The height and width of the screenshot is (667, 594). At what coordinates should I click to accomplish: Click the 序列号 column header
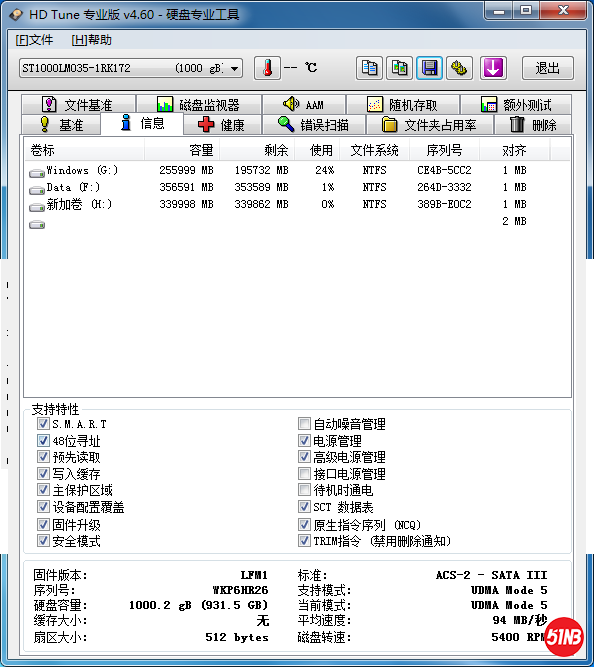[444, 150]
